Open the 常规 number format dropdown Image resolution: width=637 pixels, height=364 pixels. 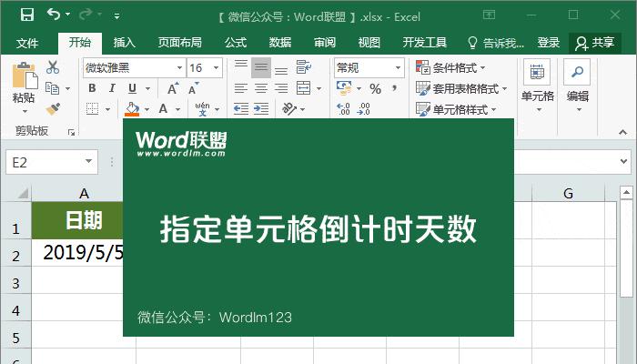399,68
